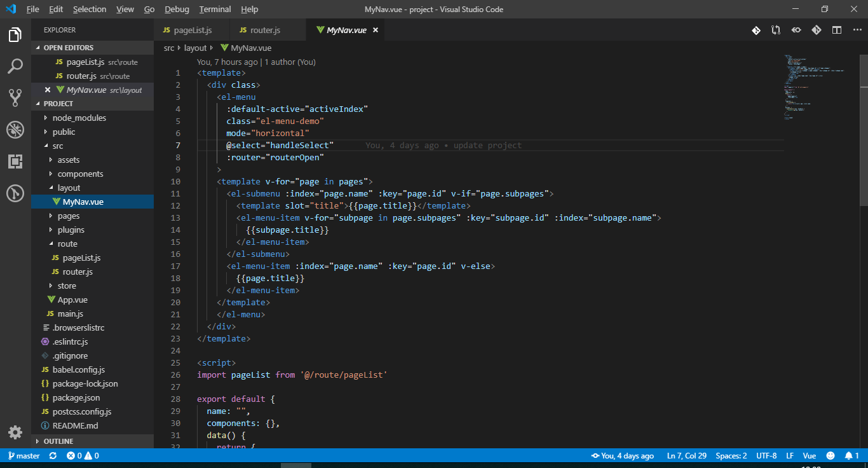Viewport: 868px width, 468px height.
Task: Open the Terminal menu
Action: 215,10
